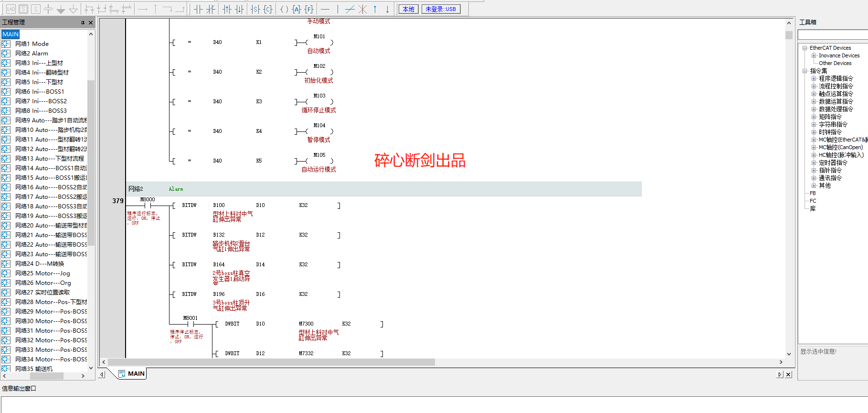Image resolution: width=868 pixels, height=413 pixels.
Task: Draw a horizontal connection line
Action: [x=325, y=9]
